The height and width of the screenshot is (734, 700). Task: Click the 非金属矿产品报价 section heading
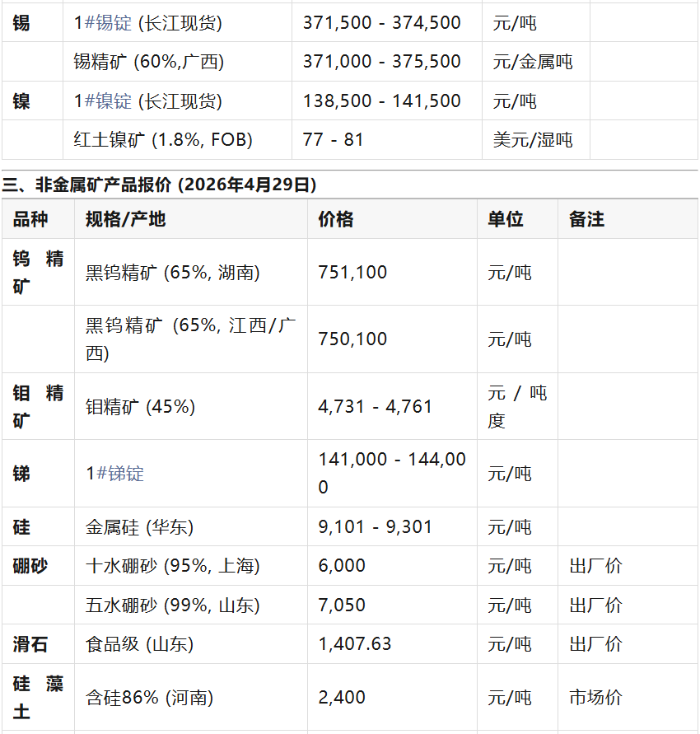pyautogui.click(x=159, y=184)
